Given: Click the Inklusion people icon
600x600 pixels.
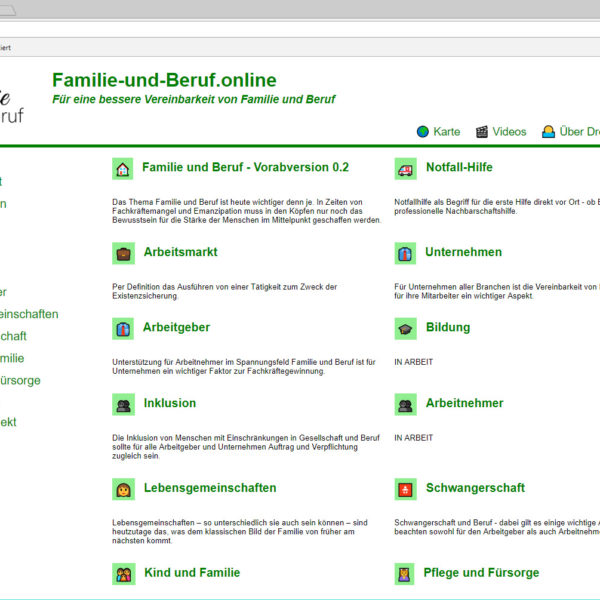Looking at the screenshot, I should pos(123,404).
